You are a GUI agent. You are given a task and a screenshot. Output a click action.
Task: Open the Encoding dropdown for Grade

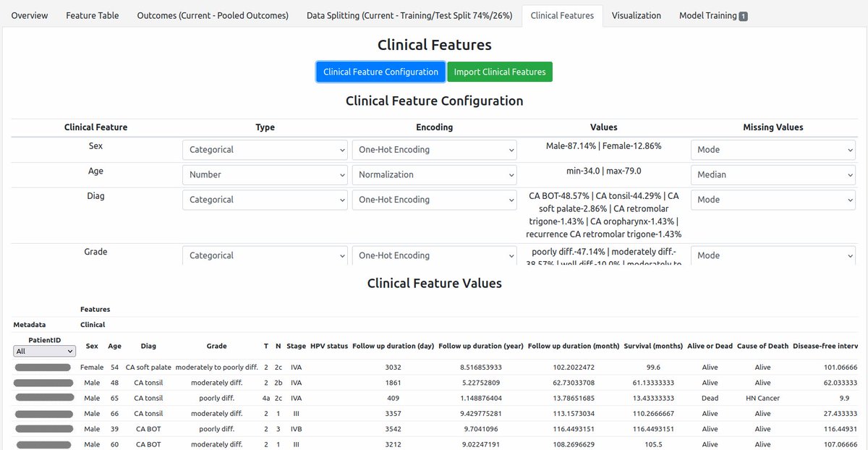point(435,255)
